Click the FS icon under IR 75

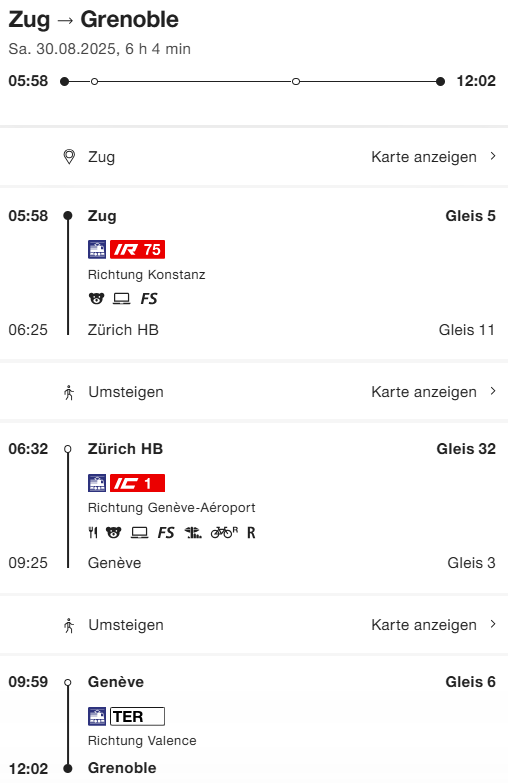click(x=149, y=299)
